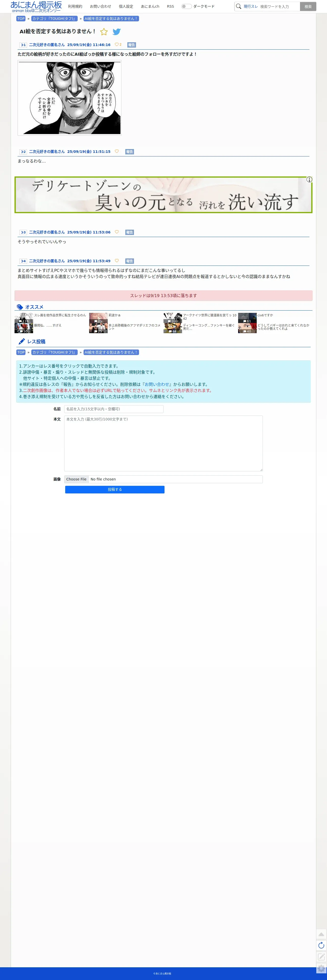Open 個人設定 in the top menu
The height and width of the screenshot is (980, 327).
pos(126,6)
